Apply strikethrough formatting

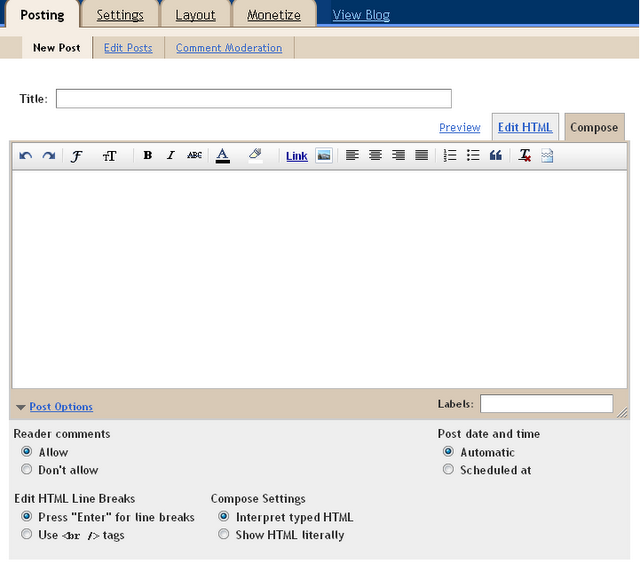[x=194, y=156]
